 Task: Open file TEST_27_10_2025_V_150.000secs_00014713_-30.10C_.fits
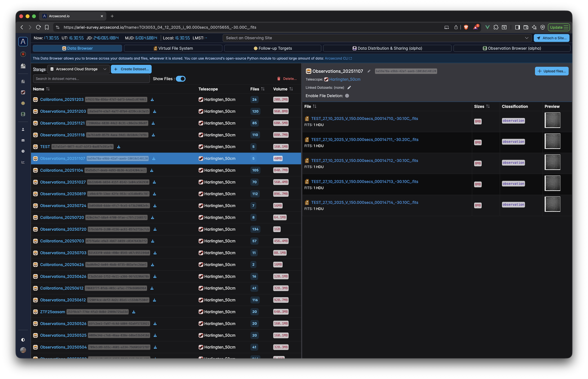365,182
